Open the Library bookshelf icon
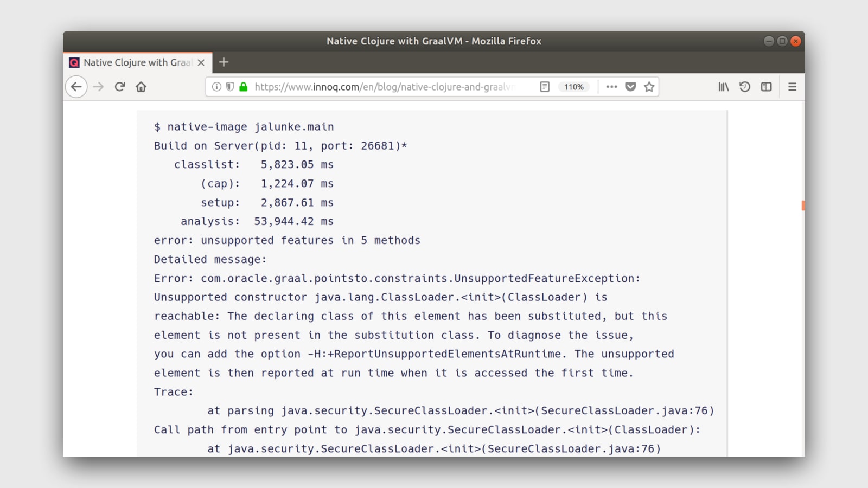 724,87
